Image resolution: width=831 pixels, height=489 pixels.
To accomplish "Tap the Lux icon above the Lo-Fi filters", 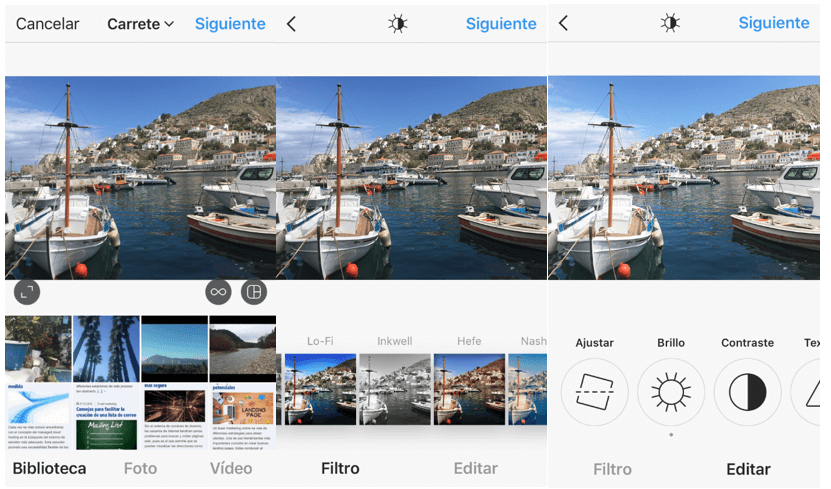I will pos(398,24).
